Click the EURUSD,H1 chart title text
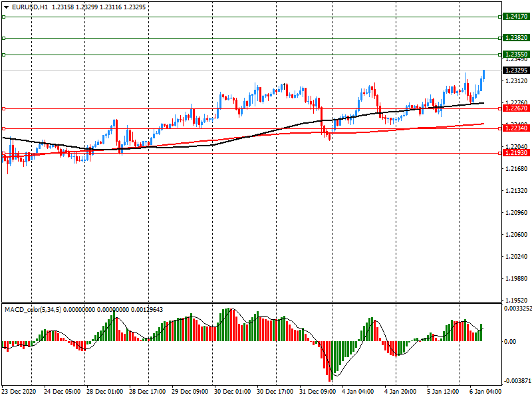 tap(29, 7)
